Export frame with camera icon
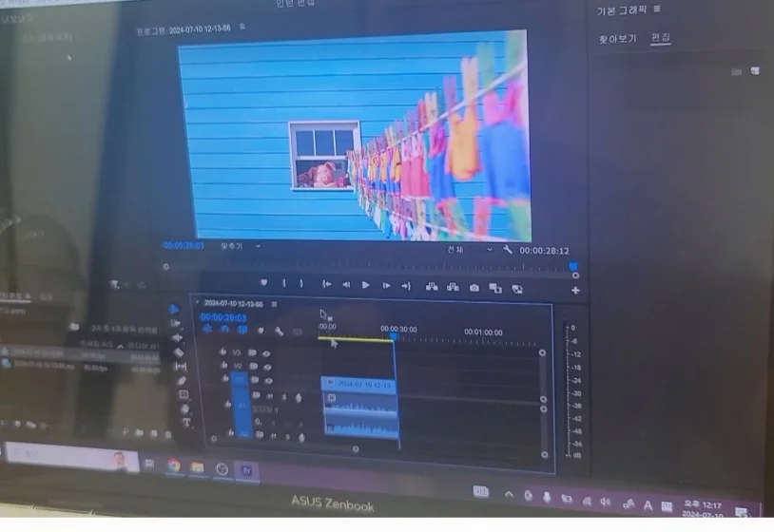The width and height of the screenshot is (774, 532). coord(474,288)
